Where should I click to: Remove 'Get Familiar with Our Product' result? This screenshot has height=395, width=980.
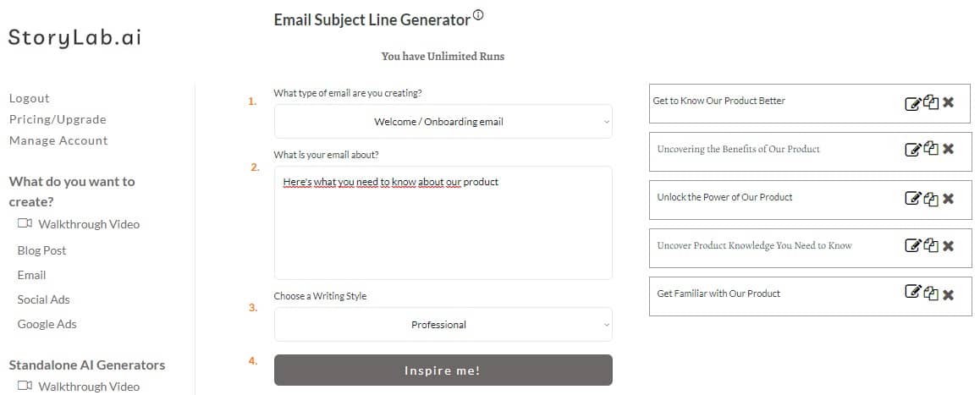(x=949, y=295)
